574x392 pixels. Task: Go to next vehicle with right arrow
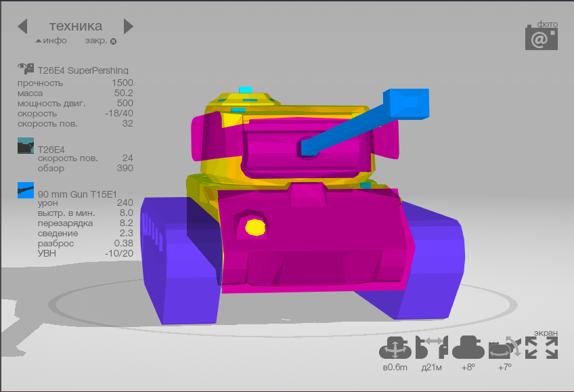[x=129, y=26]
